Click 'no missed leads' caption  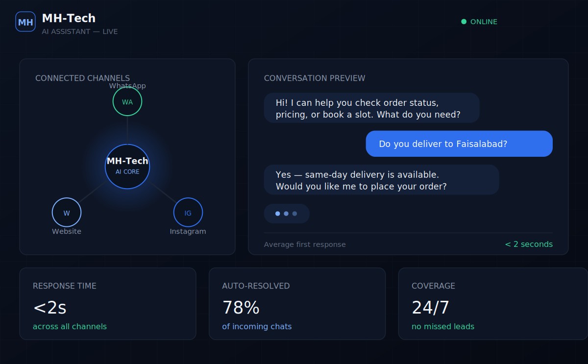[x=443, y=326]
